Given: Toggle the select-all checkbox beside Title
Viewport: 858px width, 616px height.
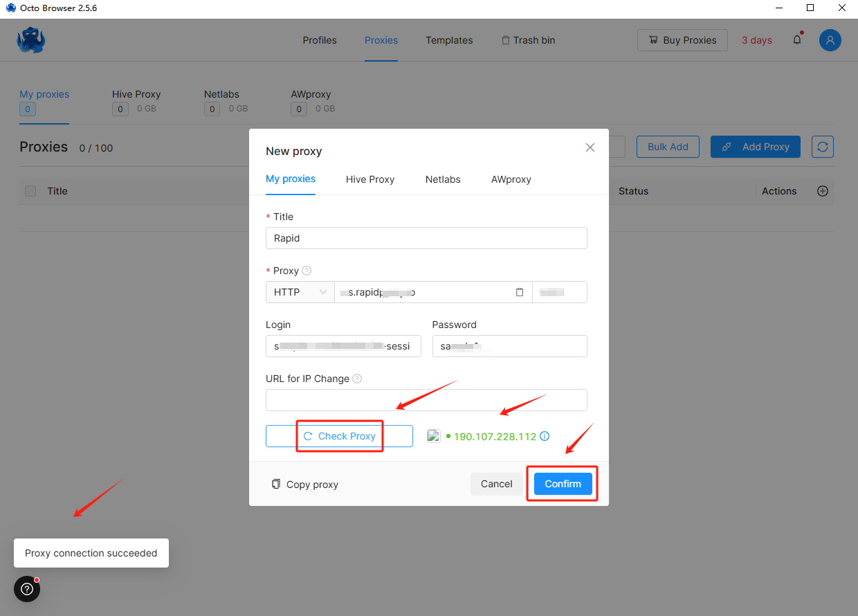Looking at the screenshot, I should click(30, 191).
